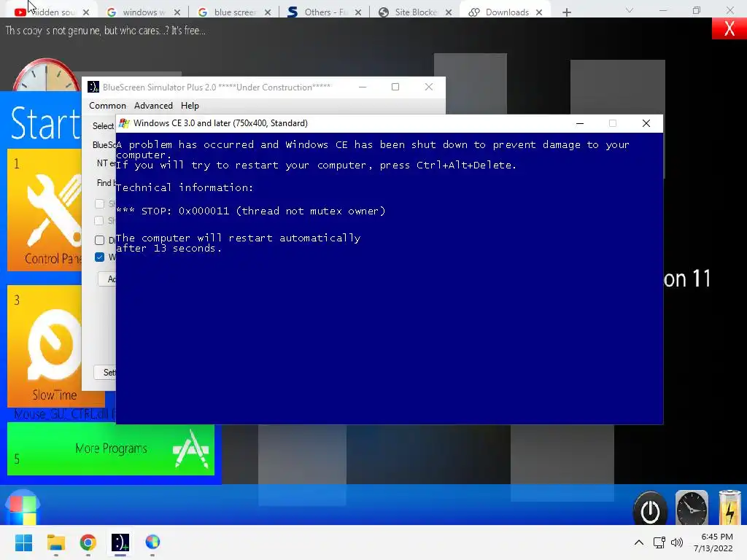The height and width of the screenshot is (560, 747).
Task: Click the BlueScreen Simulator app icon in title bar
Action: coord(93,87)
